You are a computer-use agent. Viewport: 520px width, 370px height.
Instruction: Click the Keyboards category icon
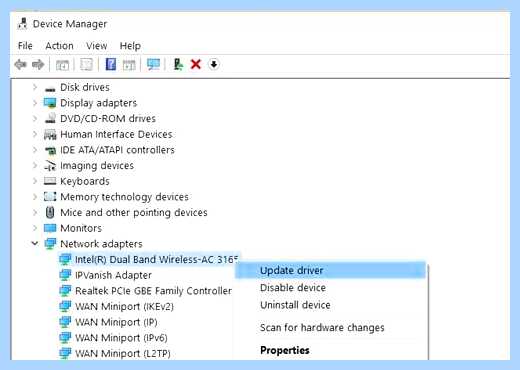[50, 181]
